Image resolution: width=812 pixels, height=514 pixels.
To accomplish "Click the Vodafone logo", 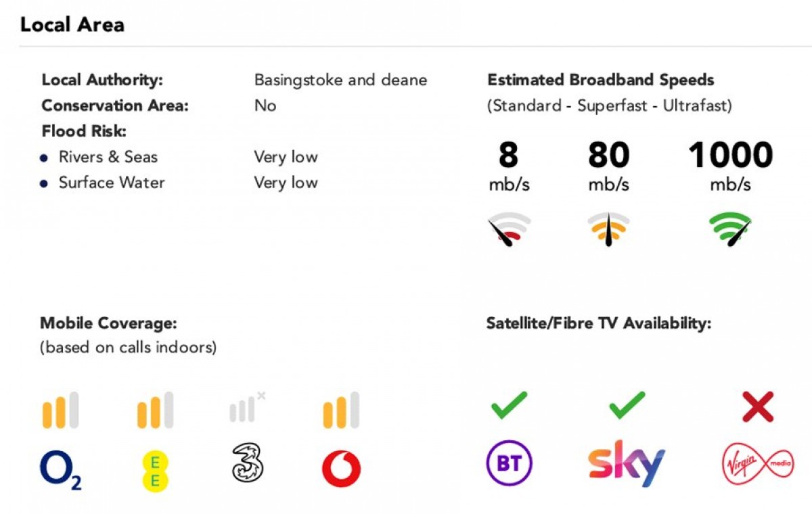I will [x=341, y=468].
